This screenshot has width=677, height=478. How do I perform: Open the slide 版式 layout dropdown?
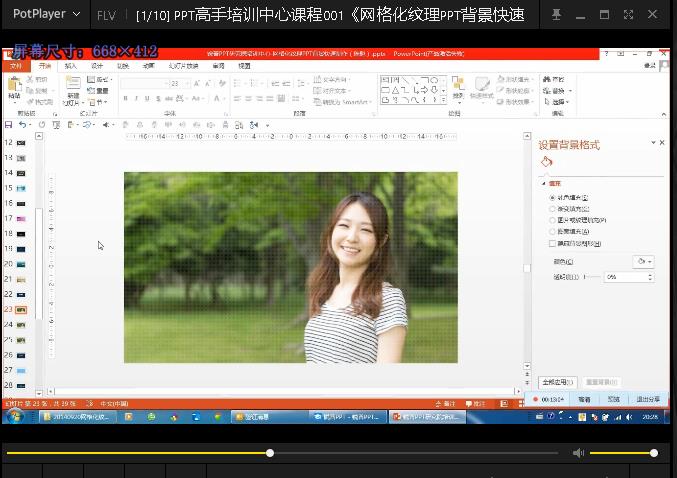click(99, 79)
